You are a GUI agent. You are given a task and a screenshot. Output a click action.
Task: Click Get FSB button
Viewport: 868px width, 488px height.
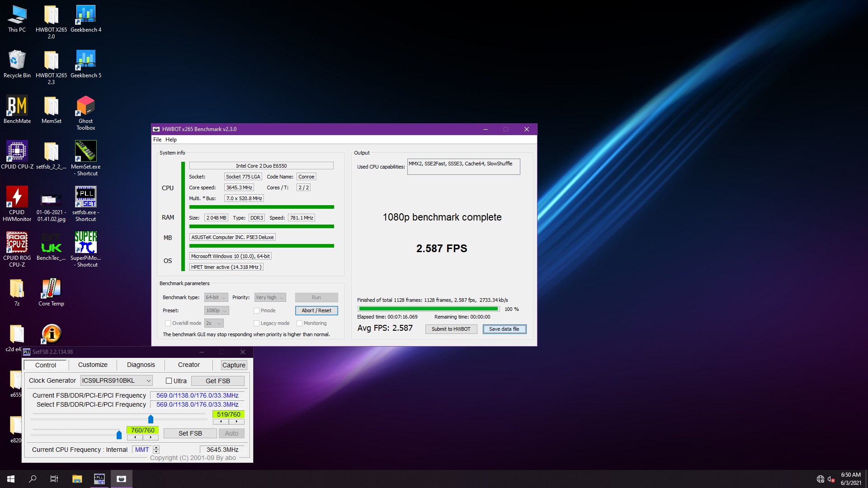(218, 381)
